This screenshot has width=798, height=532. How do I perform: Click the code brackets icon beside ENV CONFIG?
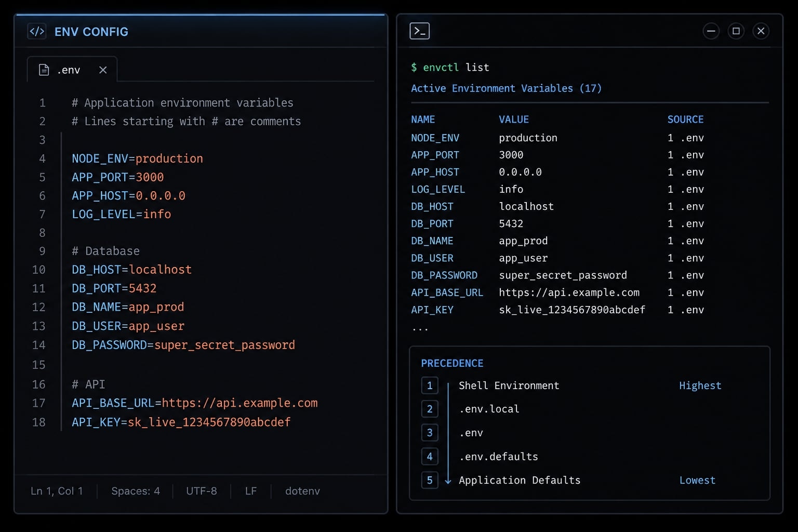[37, 31]
